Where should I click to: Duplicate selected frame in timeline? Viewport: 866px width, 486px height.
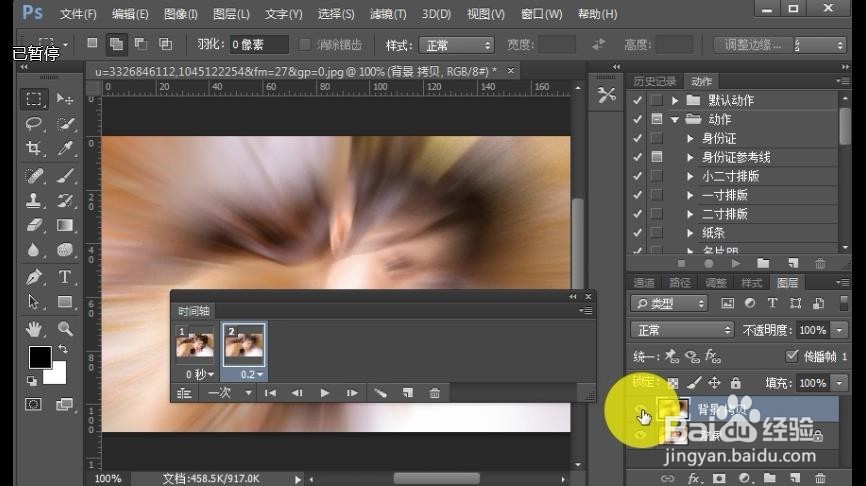tap(408, 393)
